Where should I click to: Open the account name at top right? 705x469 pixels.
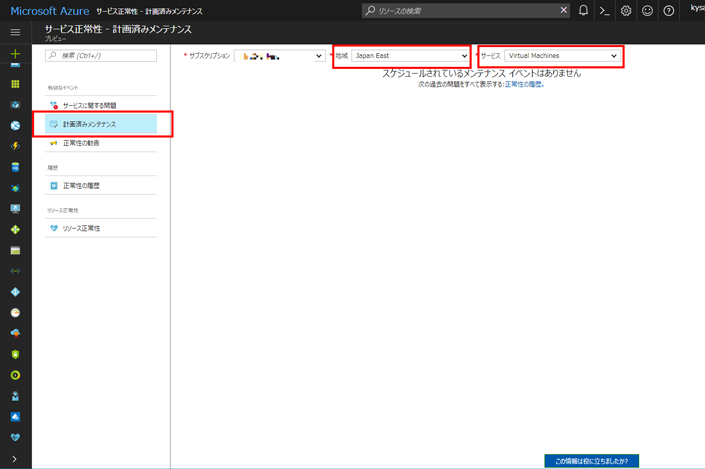(697, 8)
